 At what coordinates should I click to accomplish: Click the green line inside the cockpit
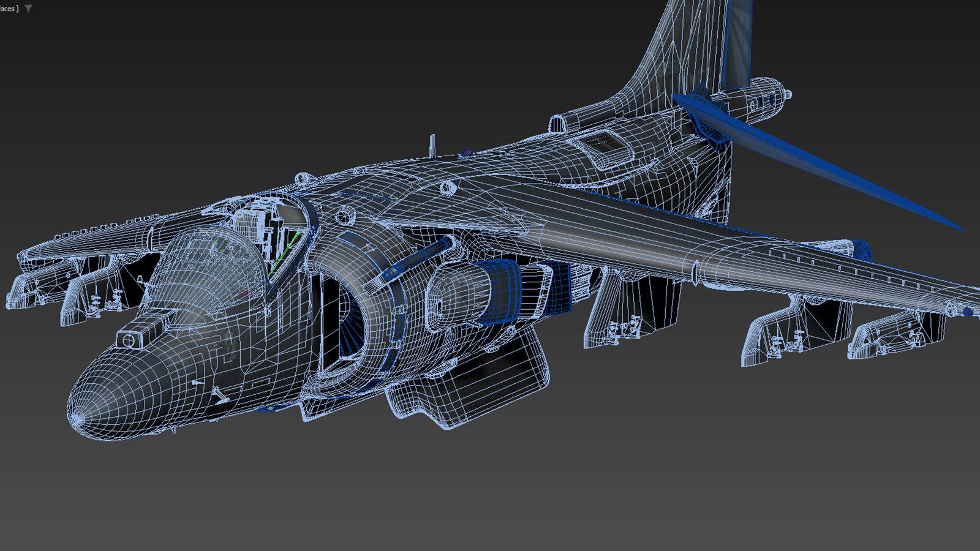[284, 252]
